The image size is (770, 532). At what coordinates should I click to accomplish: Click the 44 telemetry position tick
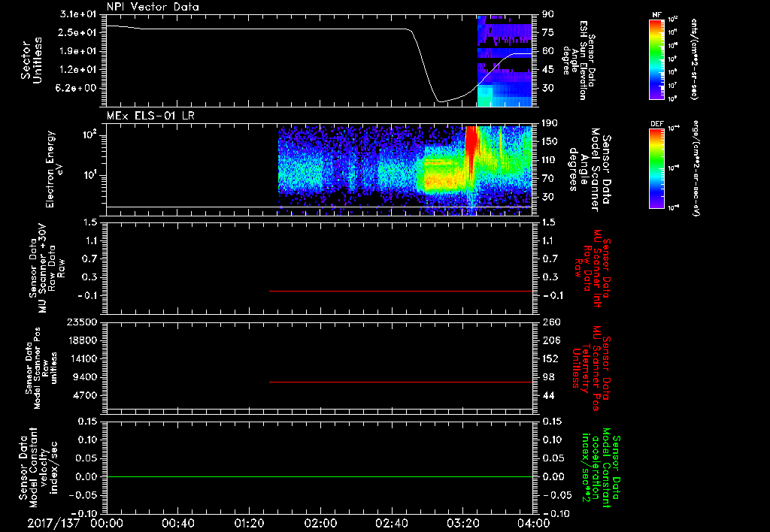(x=548, y=395)
